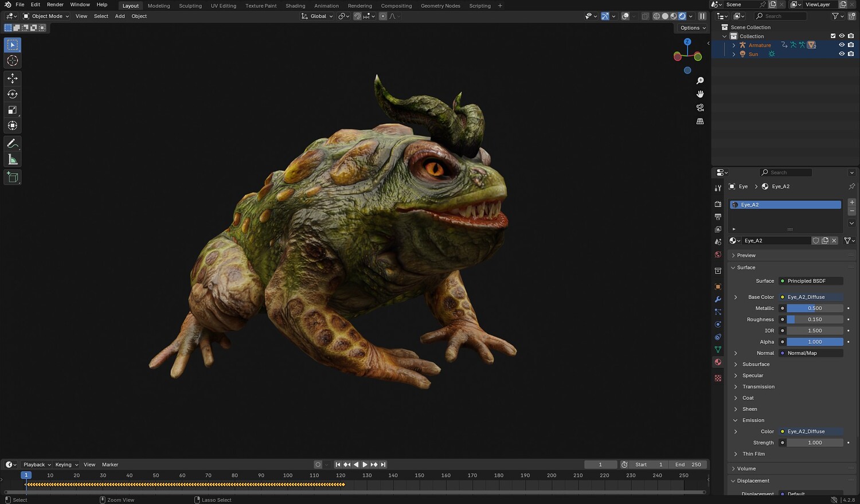Select the Measure ruler tool
The width and height of the screenshot is (860, 504).
coord(13,160)
